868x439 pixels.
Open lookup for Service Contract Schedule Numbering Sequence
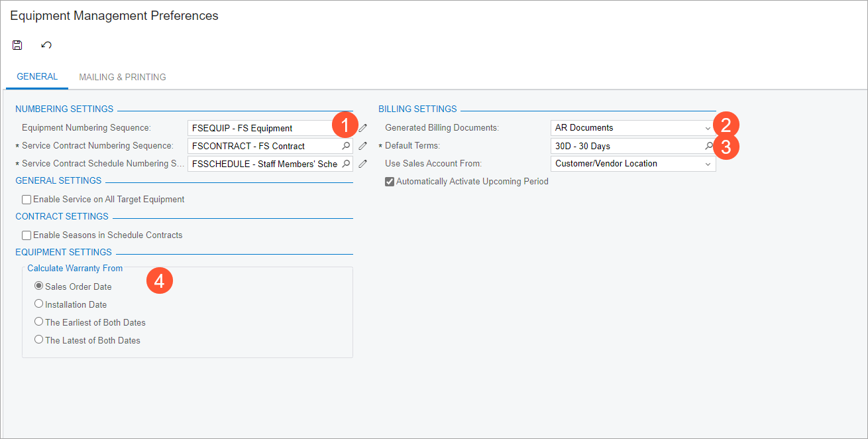point(346,164)
